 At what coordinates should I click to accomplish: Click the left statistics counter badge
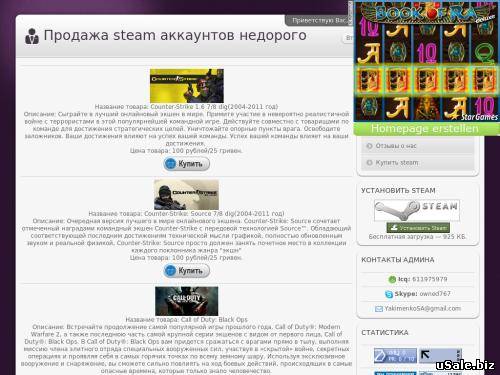pyautogui.click(x=395, y=355)
